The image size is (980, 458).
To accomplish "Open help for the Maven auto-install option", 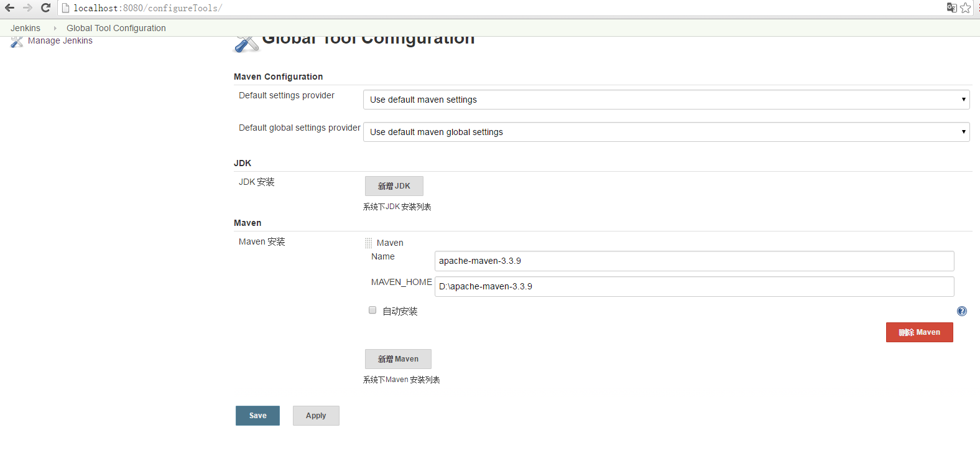I will pos(962,311).
